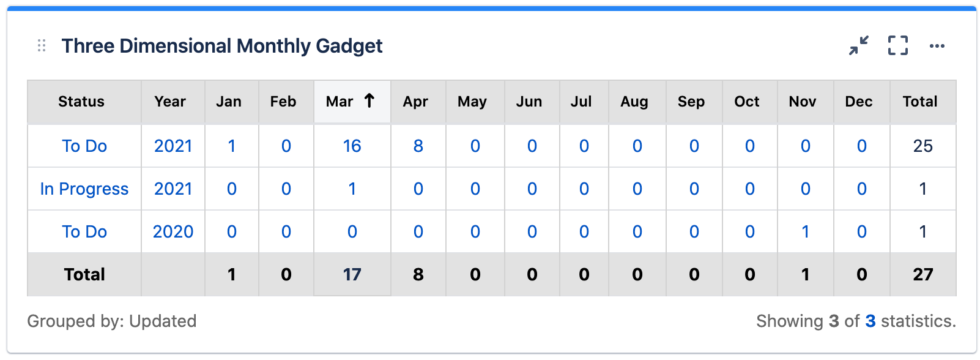Sort the table by the Year column
Screen dimensions: 980x360
pyautogui.click(x=171, y=102)
